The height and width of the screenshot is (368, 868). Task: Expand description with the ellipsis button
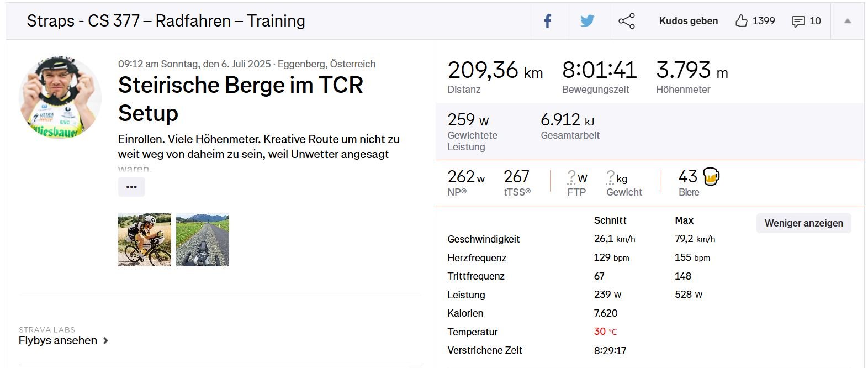pos(131,187)
